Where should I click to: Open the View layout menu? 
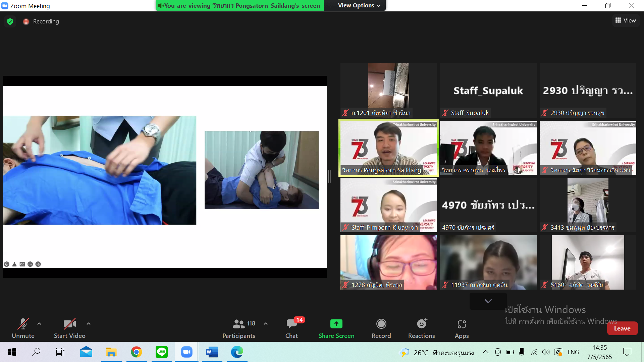(625, 20)
